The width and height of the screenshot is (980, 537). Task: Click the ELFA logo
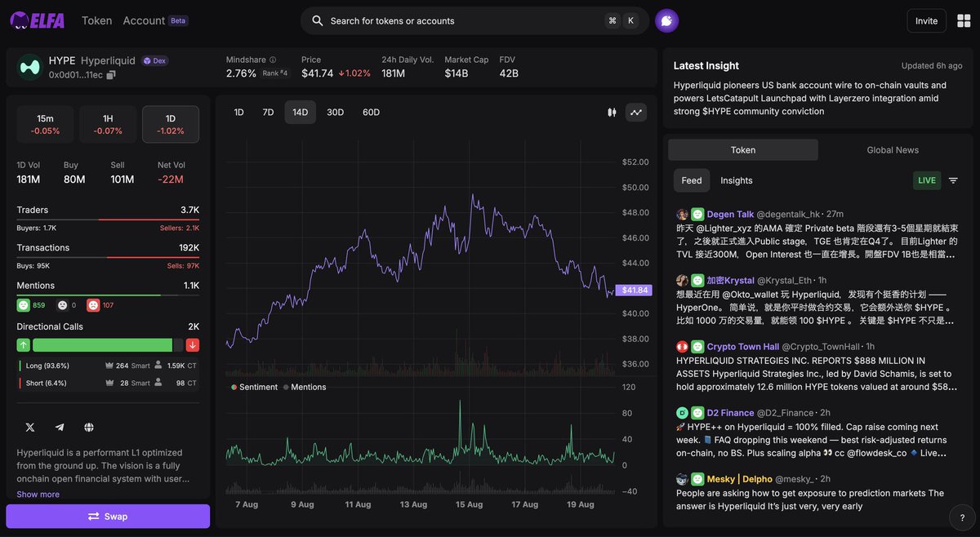38,20
